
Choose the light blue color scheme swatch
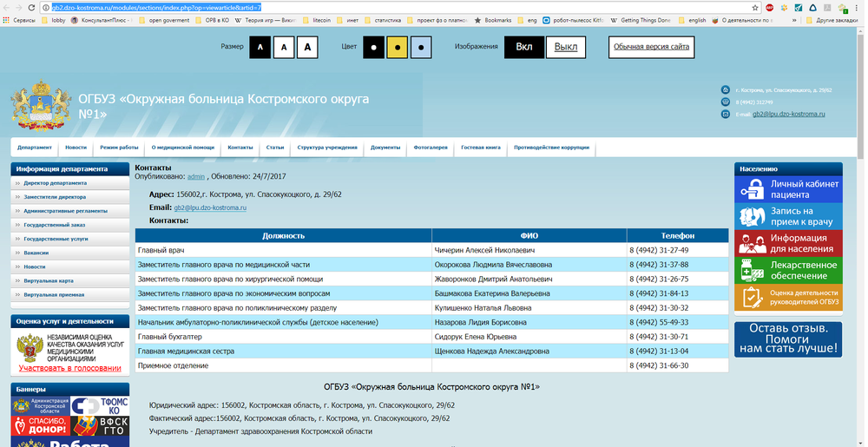(421, 47)
